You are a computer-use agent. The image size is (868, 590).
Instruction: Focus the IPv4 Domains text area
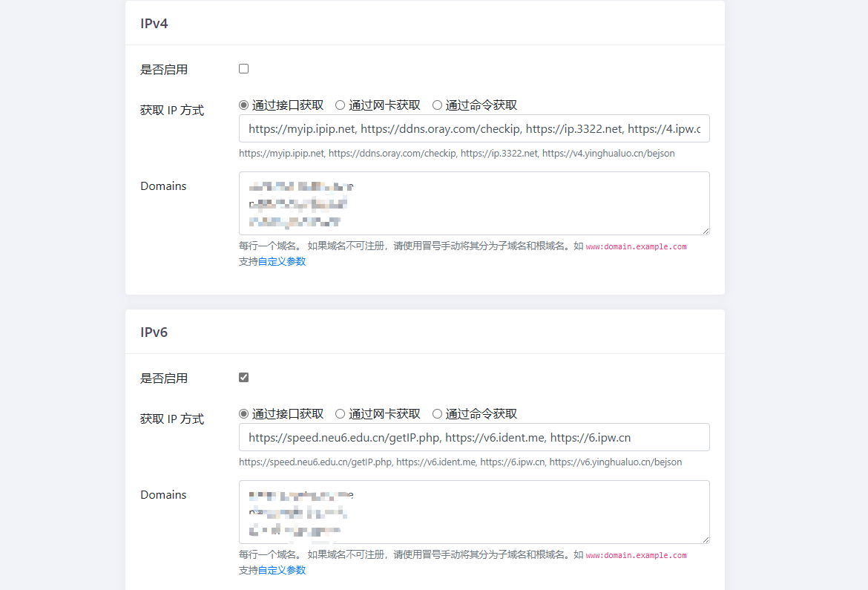474,203
